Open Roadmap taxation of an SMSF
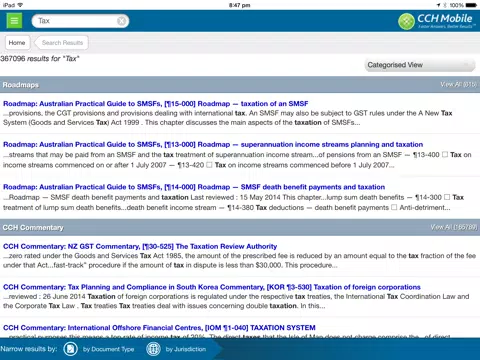The width and height of the screenshot is (480, 360). click(156, 104)
